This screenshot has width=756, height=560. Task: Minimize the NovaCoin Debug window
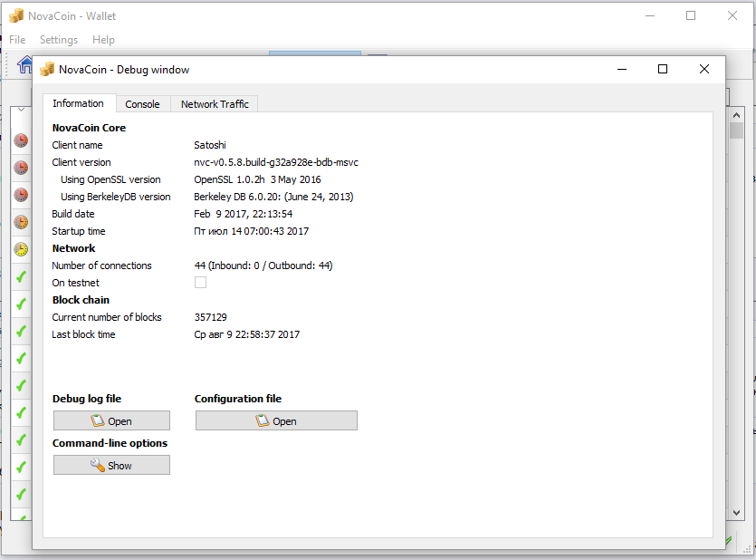pyautogui.click(x=622, y=70)
